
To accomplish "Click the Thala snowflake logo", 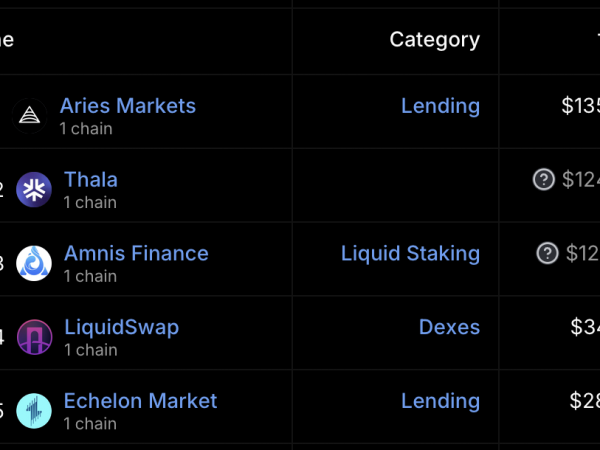I will pyautogui.click(x=34, y=189).
